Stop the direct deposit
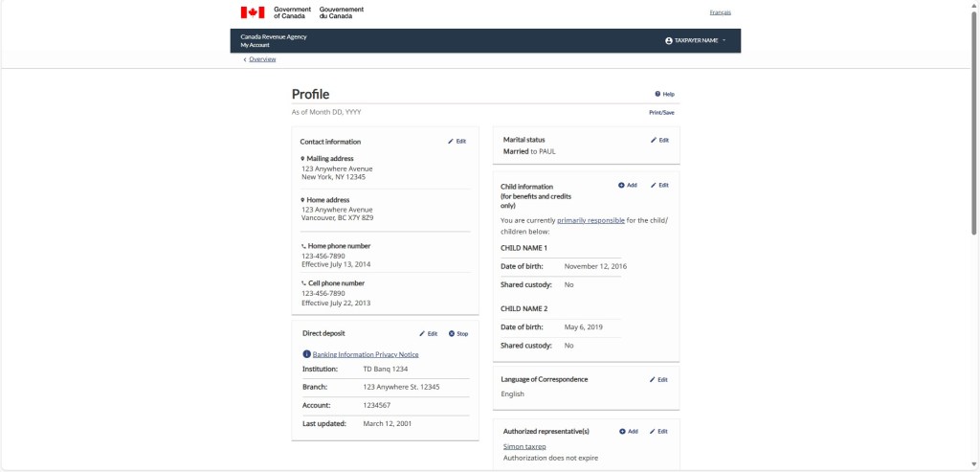This screenshot has height=472, width=980. 458,333
